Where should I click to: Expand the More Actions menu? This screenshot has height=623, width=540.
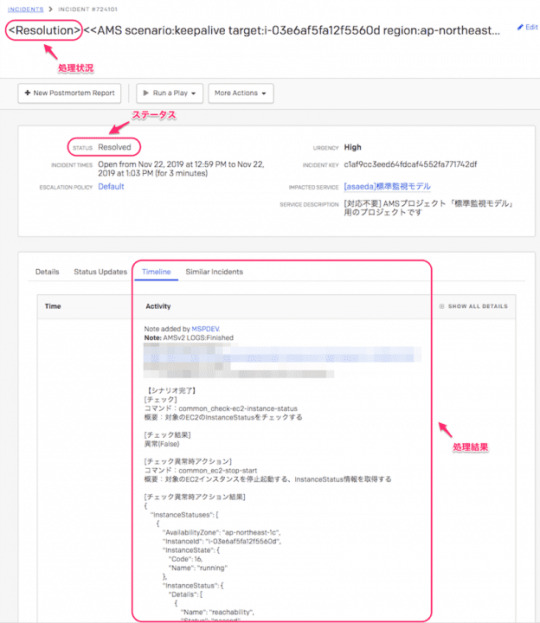tap(240, 93)
